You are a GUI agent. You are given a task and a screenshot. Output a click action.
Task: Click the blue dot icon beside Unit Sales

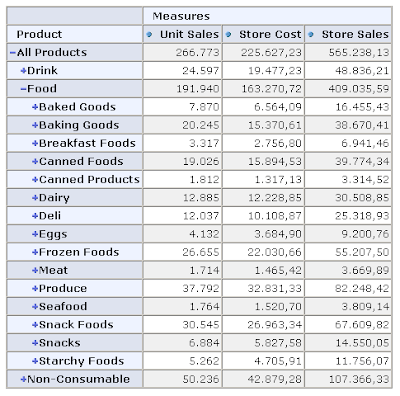point(149,34)
